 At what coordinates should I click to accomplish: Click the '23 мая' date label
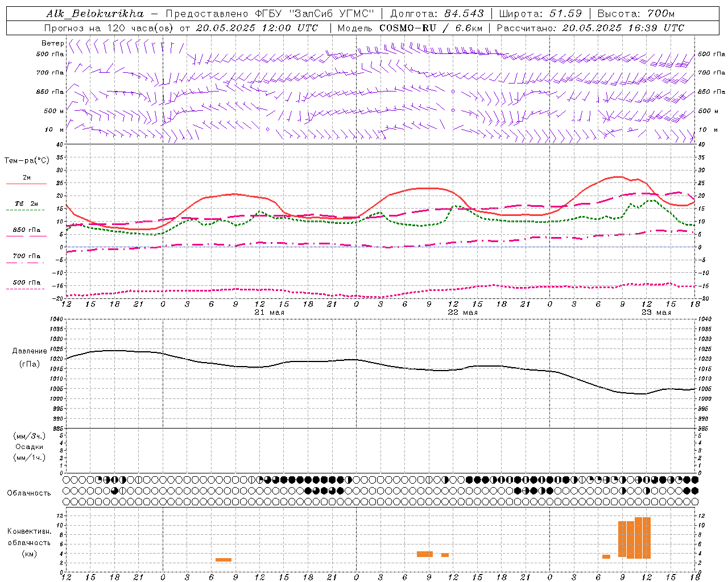pyautogui.click(x=656, y=313)
